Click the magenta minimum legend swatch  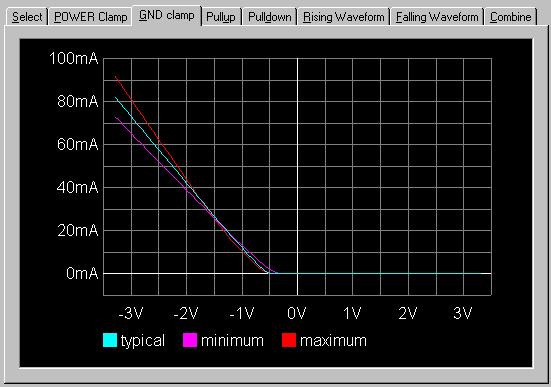[190, 340]
